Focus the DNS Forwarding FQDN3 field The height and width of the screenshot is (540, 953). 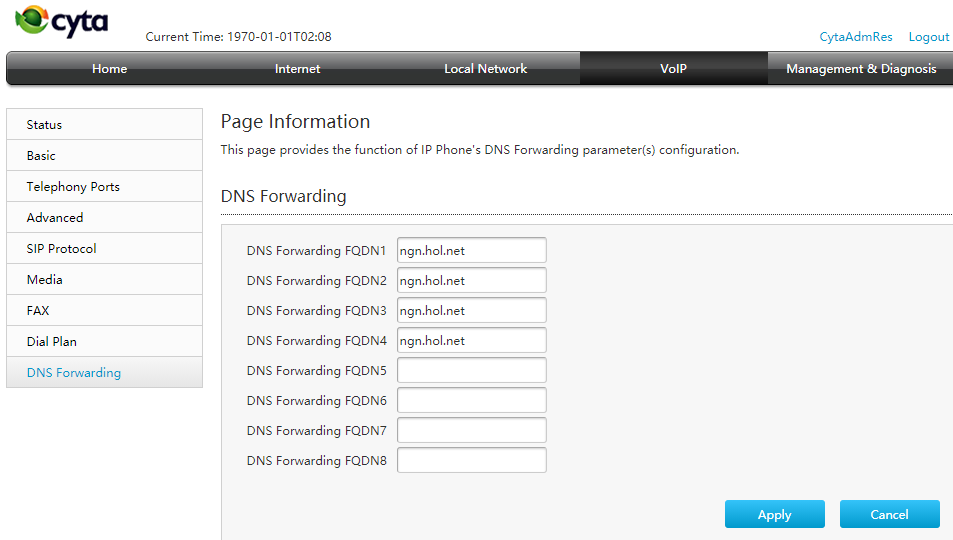pos(472,310)
